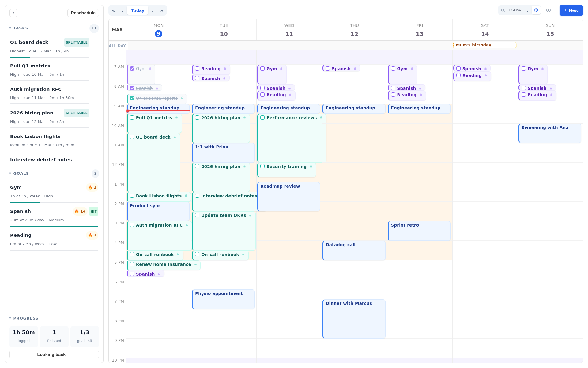Viewport: 588px width, 368px height.
Task: Click lock icon on Security training event
Action: click(x=311, y=167)
